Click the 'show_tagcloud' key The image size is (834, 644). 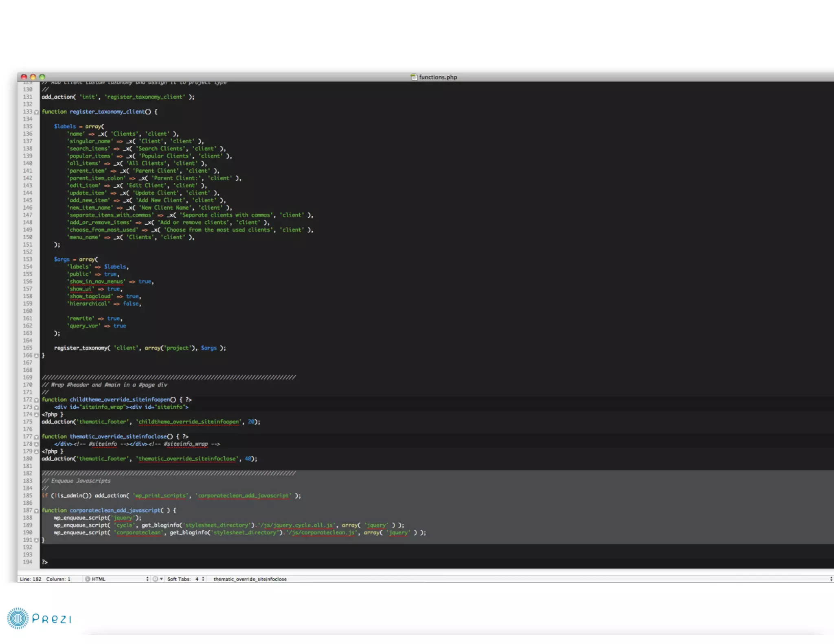tap(90, 296)
